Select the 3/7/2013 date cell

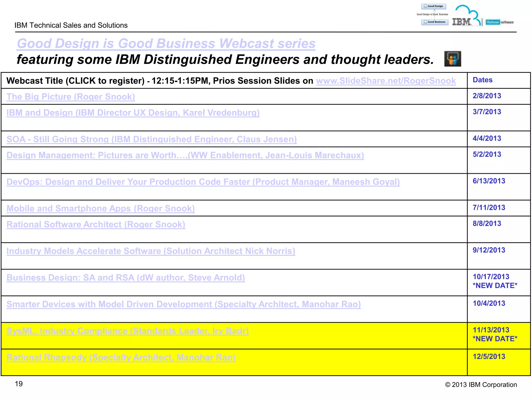(x=499, y=118)
